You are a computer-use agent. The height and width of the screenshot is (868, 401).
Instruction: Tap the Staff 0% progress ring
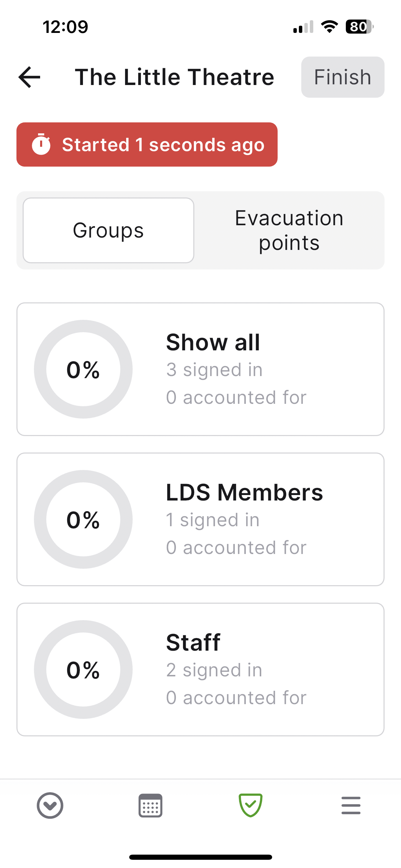coord(83,670)
